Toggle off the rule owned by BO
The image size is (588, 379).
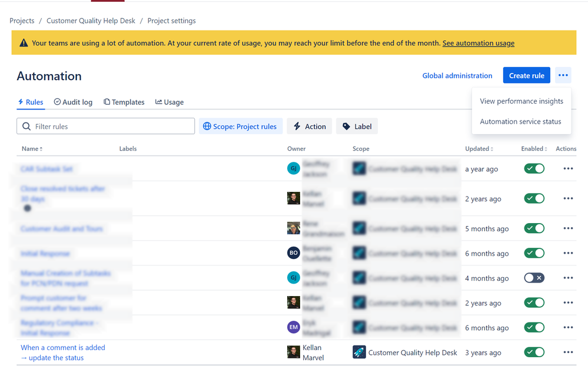click(534, 253)
